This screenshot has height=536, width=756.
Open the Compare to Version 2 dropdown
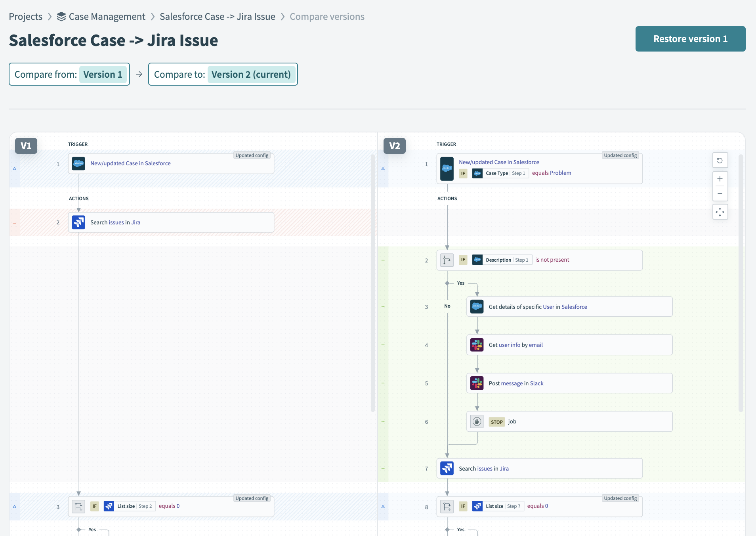pyautogui.click(x=251, y=75)
